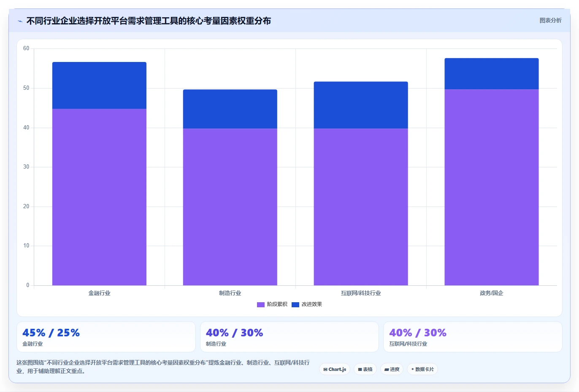Open the 40% / 30% 互联网/科技行业 data card
Image resolution: width=579 pixels, height=392 pixels.
tap(473, 337)
